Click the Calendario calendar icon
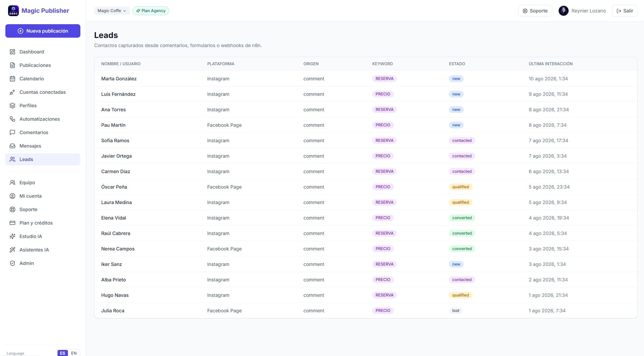The image size is (644, 356). pos(12,79)
